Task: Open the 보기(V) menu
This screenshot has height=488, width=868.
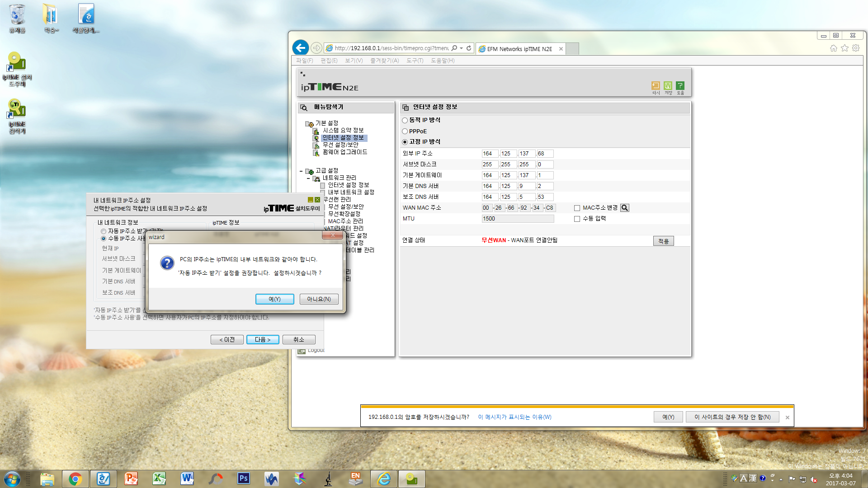Action: tap(354, 61)
